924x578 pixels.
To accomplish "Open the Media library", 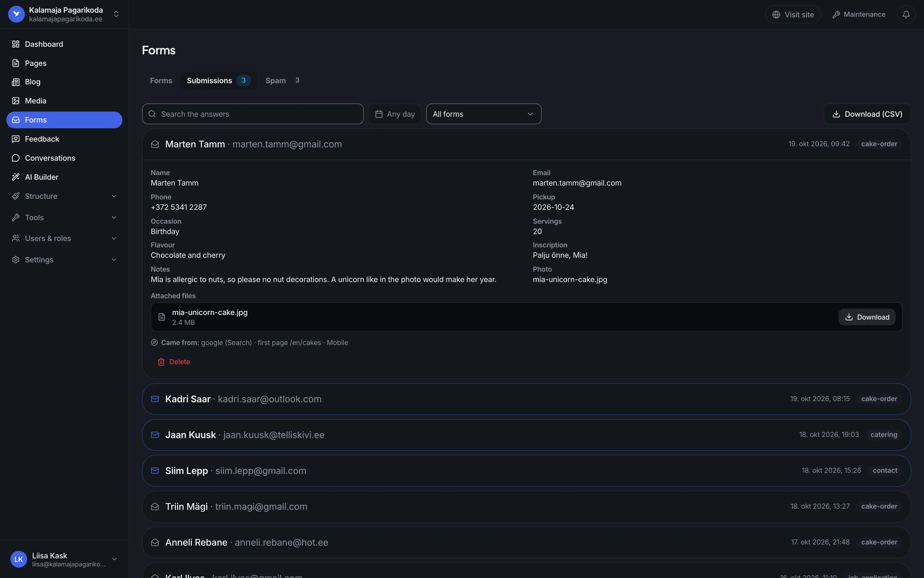I will [x=64, y=101].
